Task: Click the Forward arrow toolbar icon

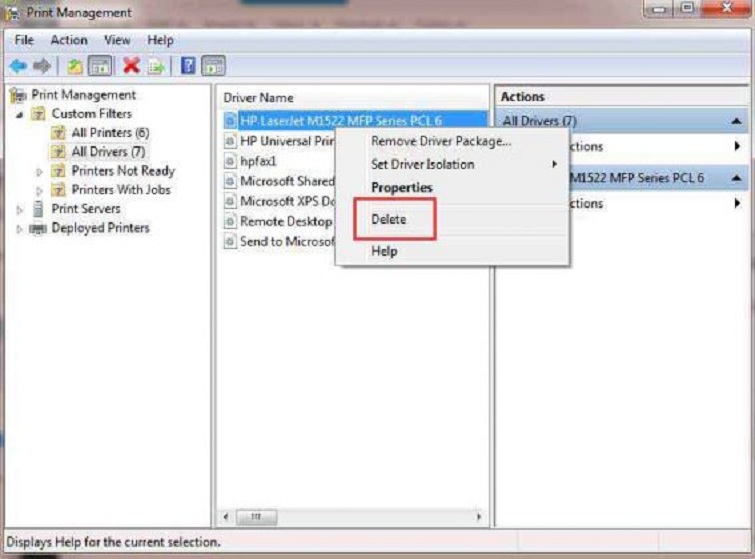Action: 42,66
